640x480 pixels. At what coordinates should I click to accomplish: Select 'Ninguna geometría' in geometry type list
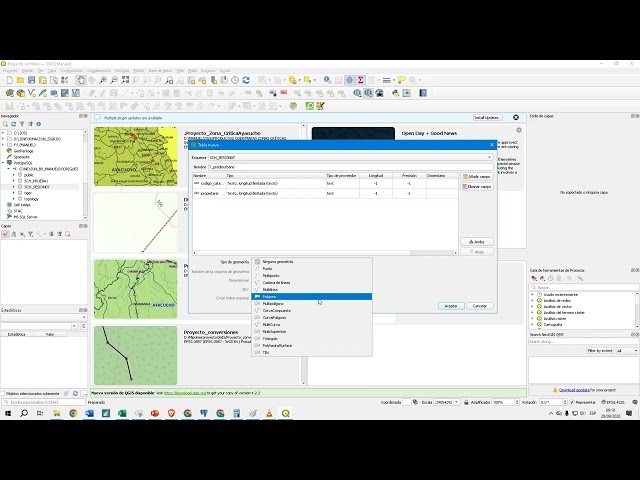(311, 262)
